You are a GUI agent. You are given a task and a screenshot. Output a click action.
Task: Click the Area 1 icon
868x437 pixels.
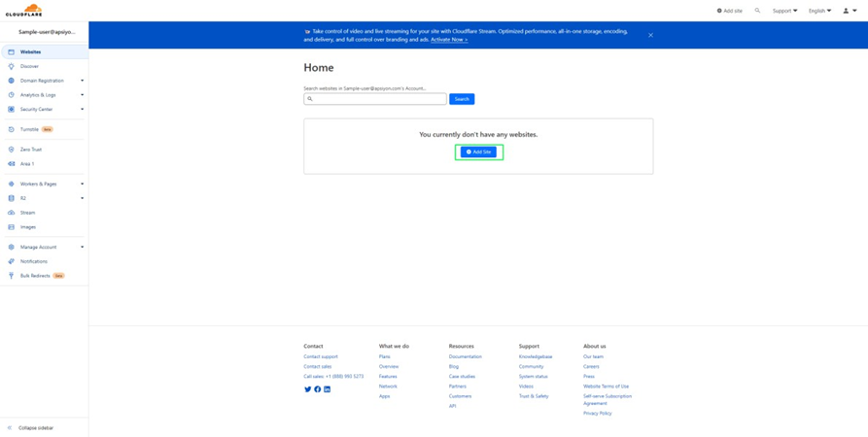click(11, 164)
